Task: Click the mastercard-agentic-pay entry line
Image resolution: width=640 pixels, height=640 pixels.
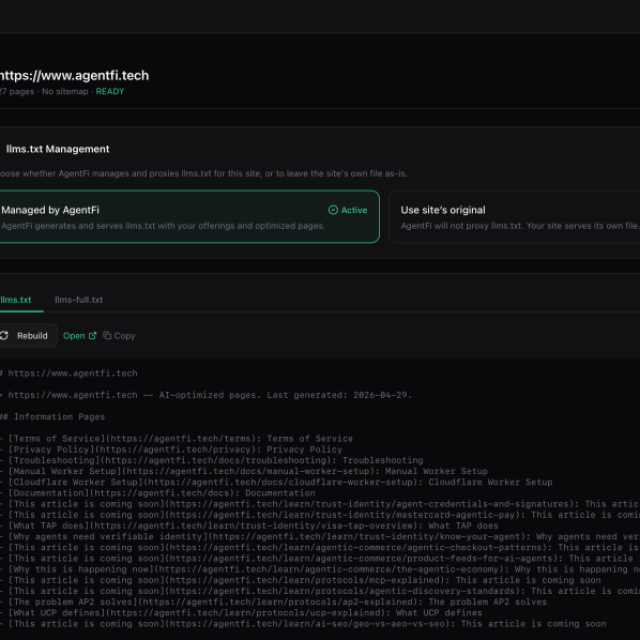Action: tap(320, 515)
